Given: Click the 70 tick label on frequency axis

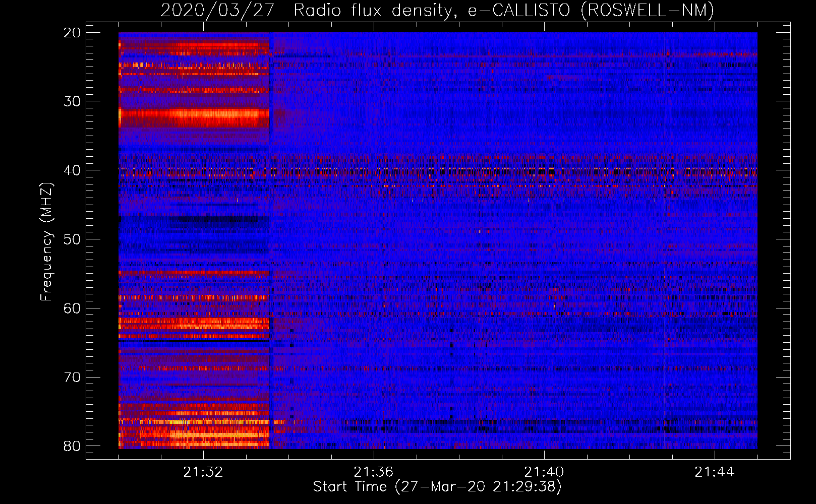Looking at the screenshot, I should 73,377.
